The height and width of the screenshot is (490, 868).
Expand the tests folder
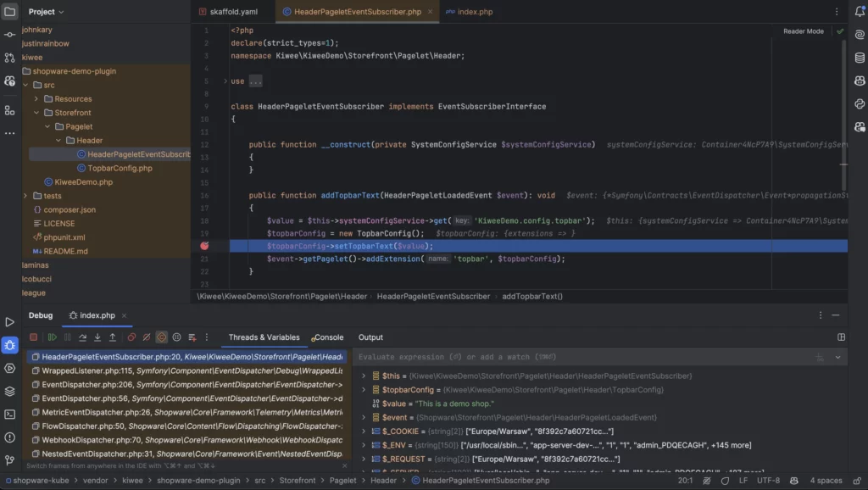coord(25,196)
